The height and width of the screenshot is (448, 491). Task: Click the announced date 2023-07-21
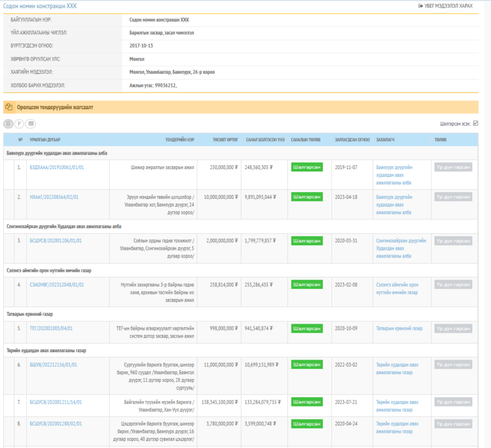pos(346,402)
